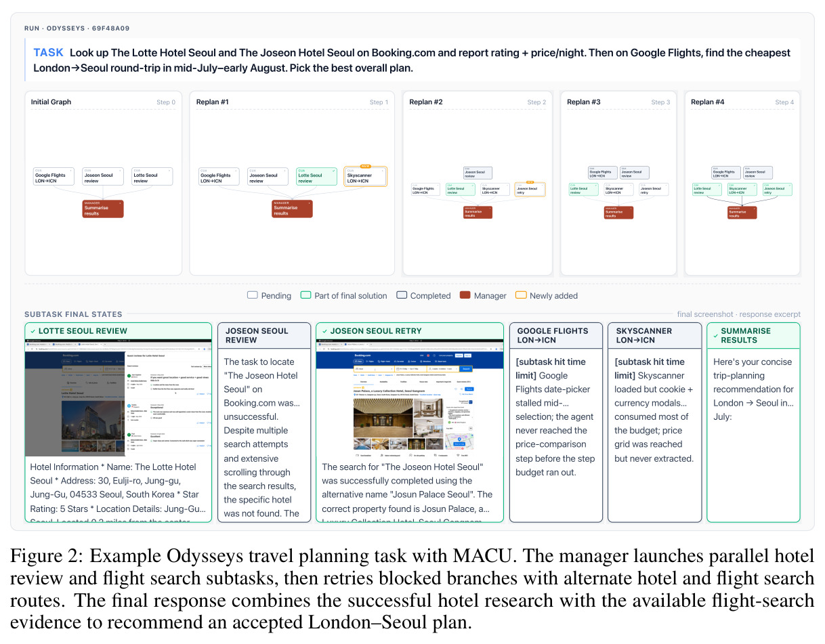
Task: Click the JOSEON SEOUL RETRY card title
Action: (x=376, y=331)
